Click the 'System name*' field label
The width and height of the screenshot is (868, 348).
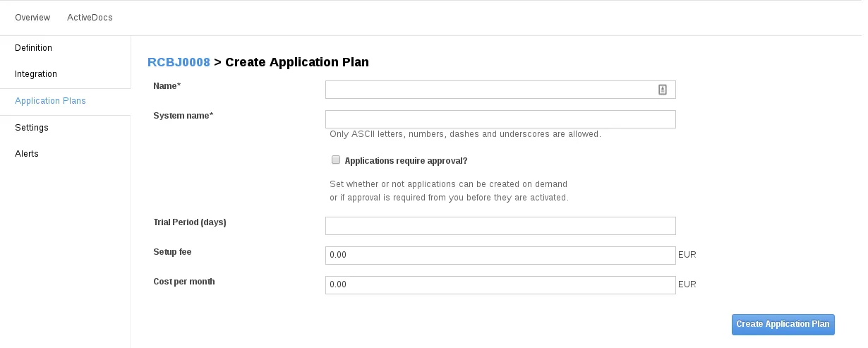click(183, 116)
